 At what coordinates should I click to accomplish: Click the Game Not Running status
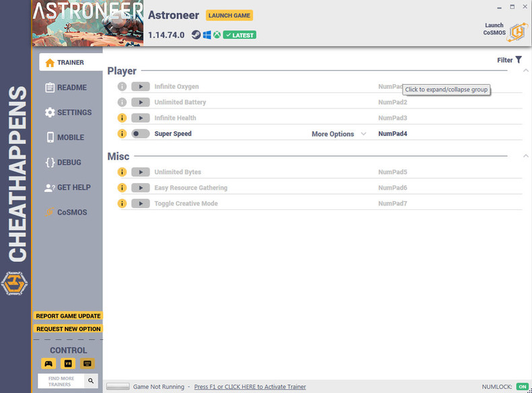158,386
